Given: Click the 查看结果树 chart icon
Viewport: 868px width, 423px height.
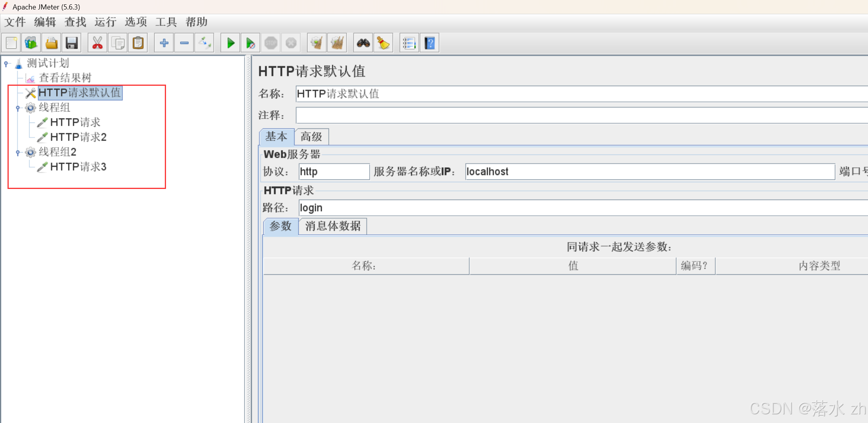Looking at the screenshot, I should (x=30, y=78).
